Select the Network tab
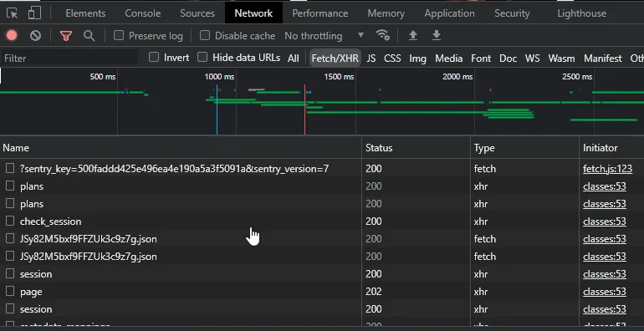 coord(253,13)
